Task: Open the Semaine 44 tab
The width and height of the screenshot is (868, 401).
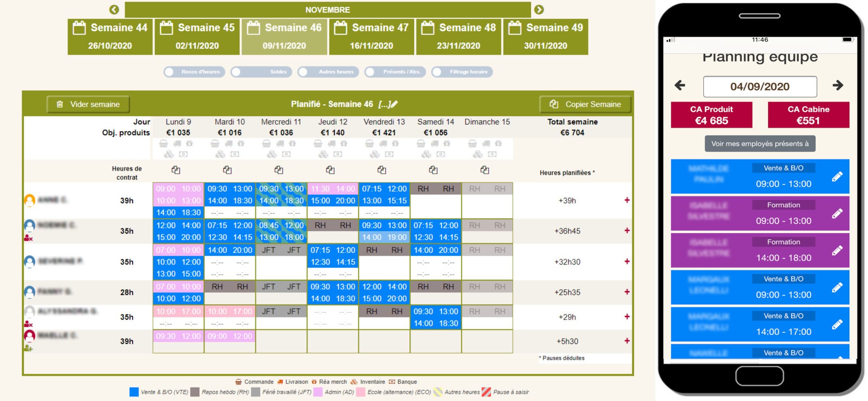Action: 110,37
